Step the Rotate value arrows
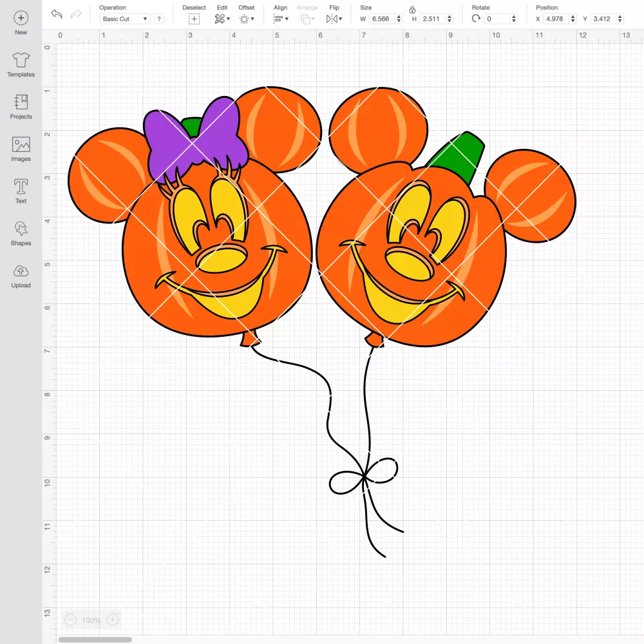 [513, 19]
